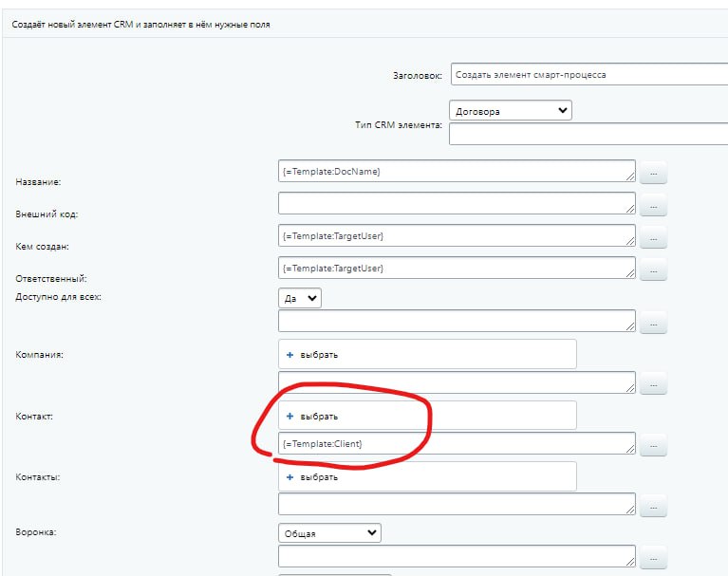
Task: Click ellipsis button beside Доступно для всех field
Action: tap(653, 324)
